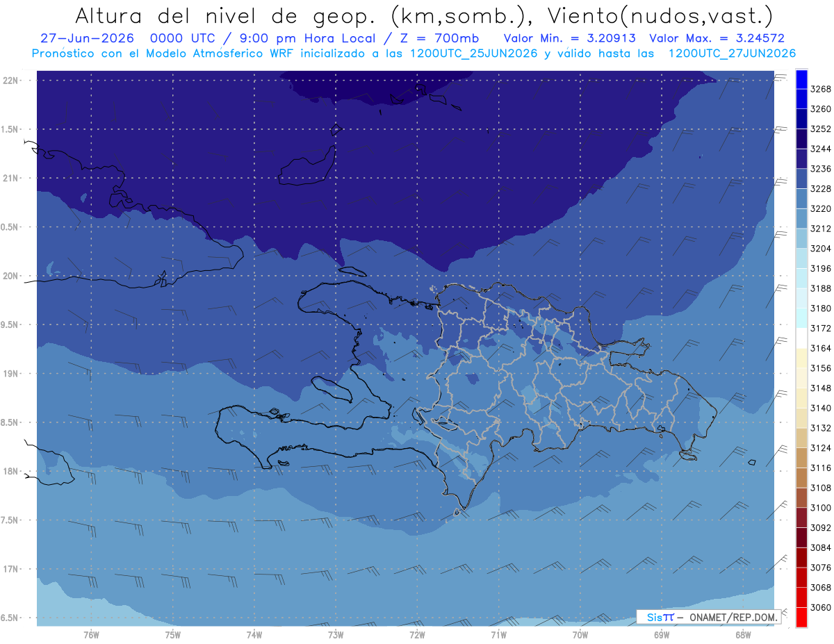
Task: Click the legend value '3108'
Action: point(821,488)
